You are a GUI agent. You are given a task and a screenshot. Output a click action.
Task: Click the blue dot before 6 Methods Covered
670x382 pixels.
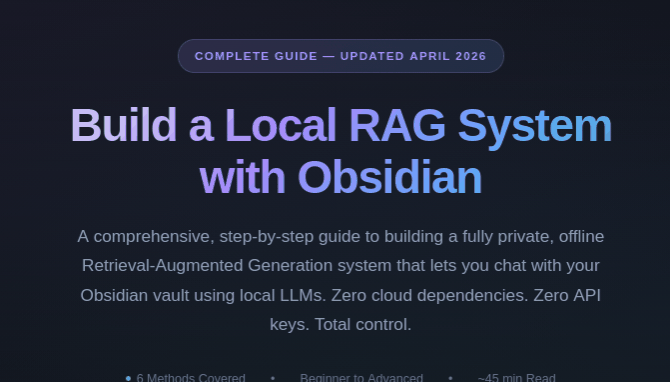point(128,378)
